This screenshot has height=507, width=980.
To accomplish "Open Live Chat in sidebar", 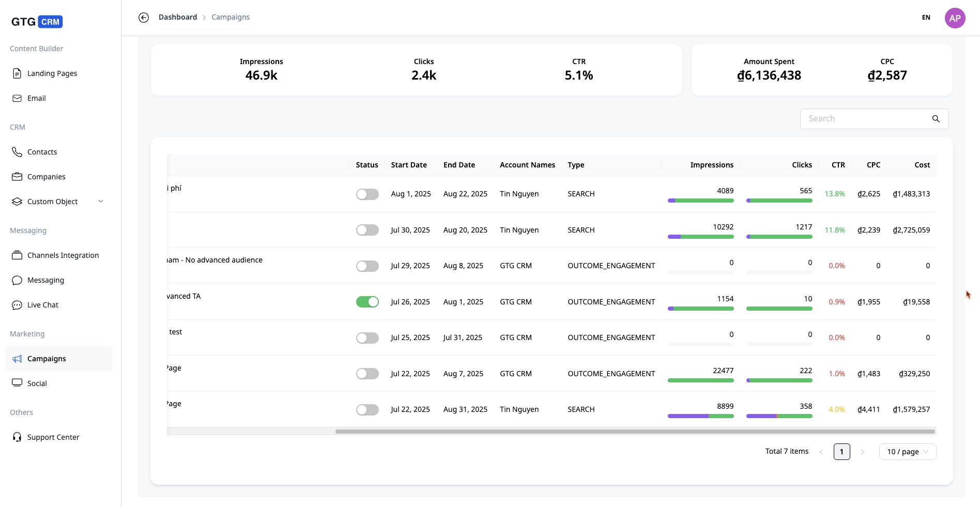I will click(x=59, y=305).
